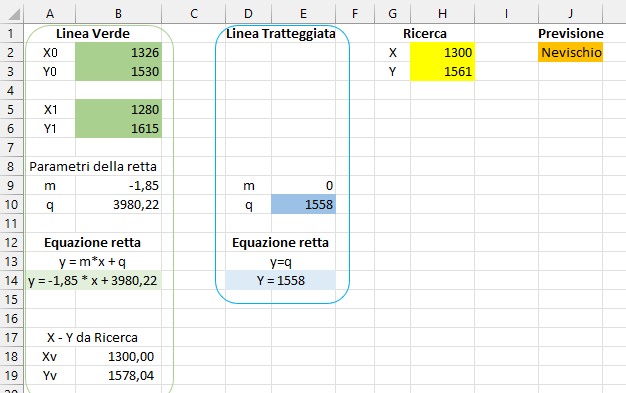Select blue cell with value 1558

(x=303, y=204)
